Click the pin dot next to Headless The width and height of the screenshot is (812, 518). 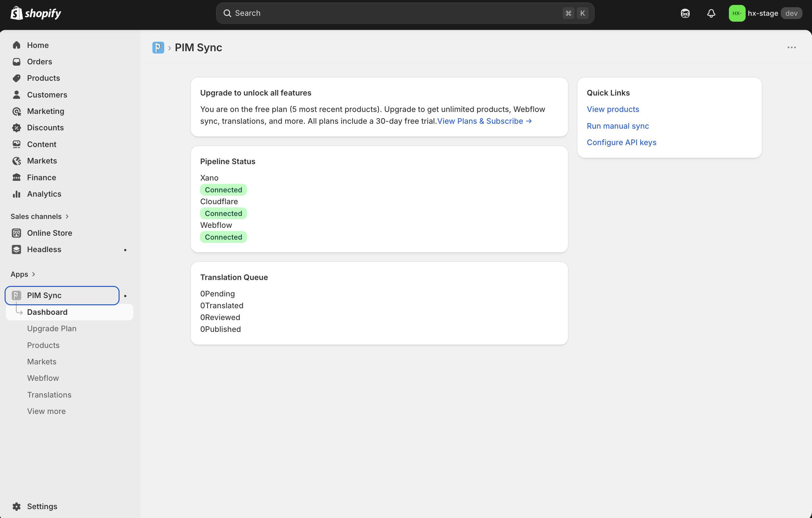[x=125, y=250]
